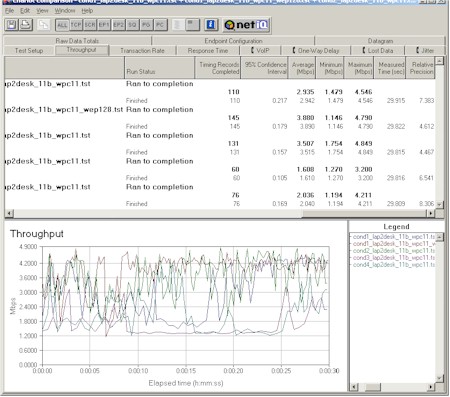Select the PC group filter button
This screenshot has width=450, height=397.
tap(160, 25)
